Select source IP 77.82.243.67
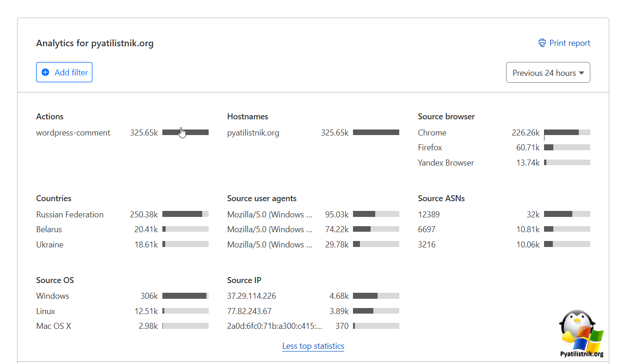The image size is (619, 364). 249,311
